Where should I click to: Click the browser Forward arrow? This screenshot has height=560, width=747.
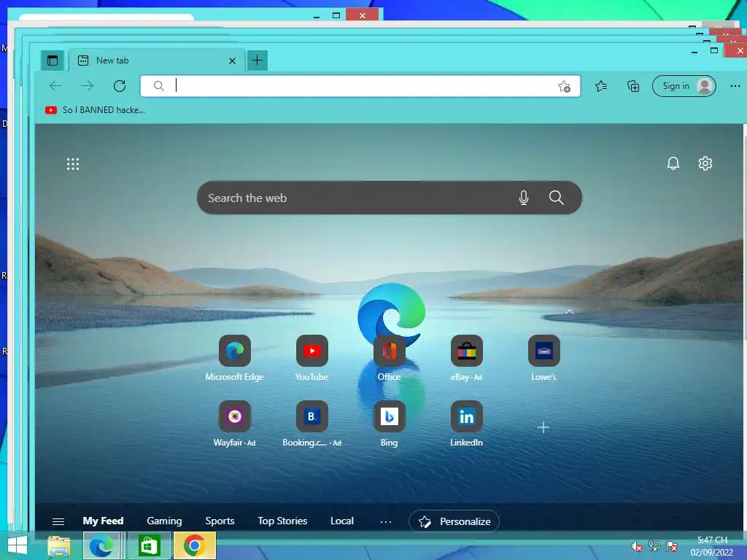click(x=88, y=86)
